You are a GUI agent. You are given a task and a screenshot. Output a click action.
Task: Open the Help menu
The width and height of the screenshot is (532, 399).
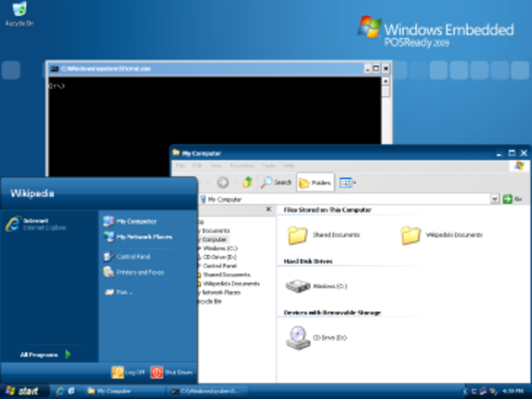[288, 165]
